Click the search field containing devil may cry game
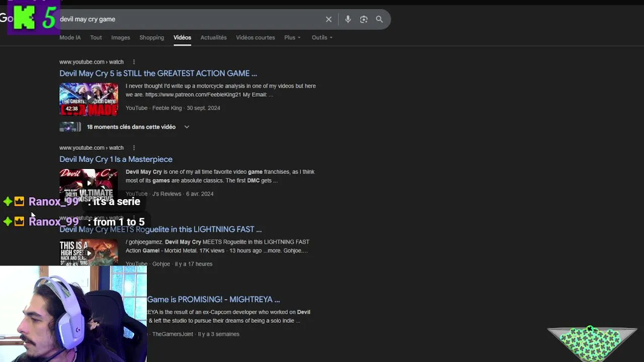Screen dimensions: 644x362 point(191,19)
